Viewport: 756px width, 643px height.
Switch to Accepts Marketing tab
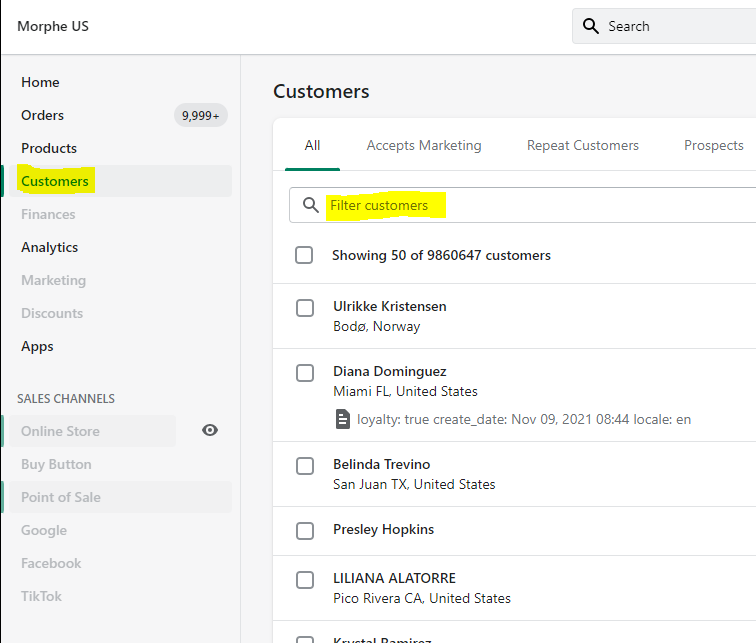click(x=424, y=146)
